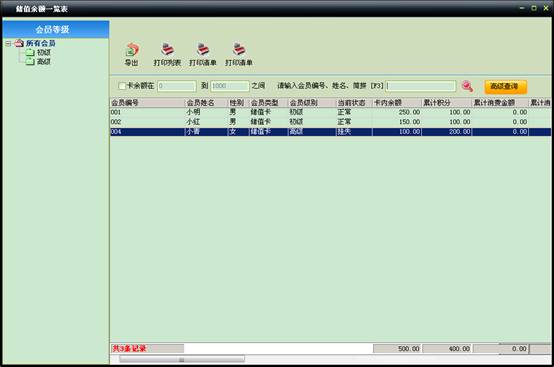The width and height of the screenshot is (554, 367).
Task: Select member row 001 小明
Action: coord(330,112)
